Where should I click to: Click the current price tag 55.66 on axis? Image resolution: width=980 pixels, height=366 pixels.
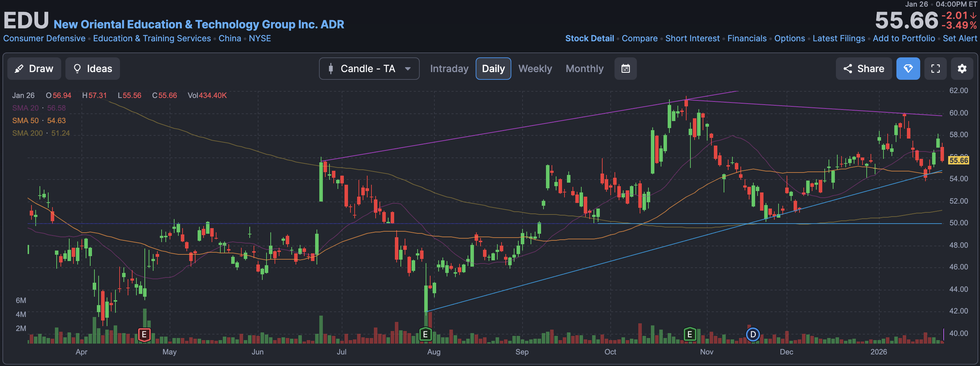[958, 160]
